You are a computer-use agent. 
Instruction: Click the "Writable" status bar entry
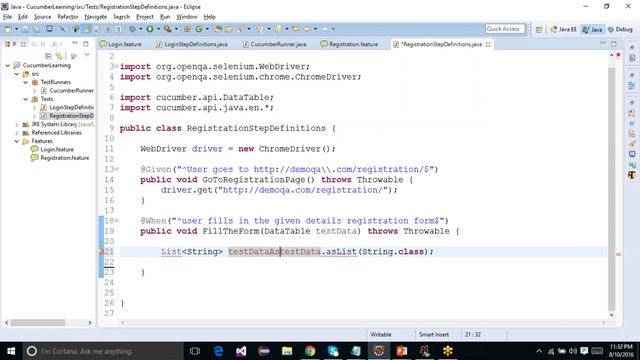coord(381,335)
